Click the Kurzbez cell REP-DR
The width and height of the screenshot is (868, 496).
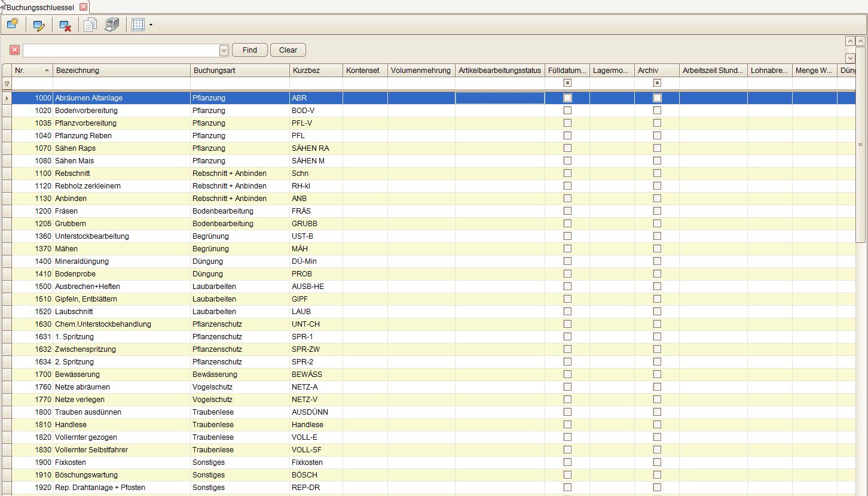tap(316, 487)
